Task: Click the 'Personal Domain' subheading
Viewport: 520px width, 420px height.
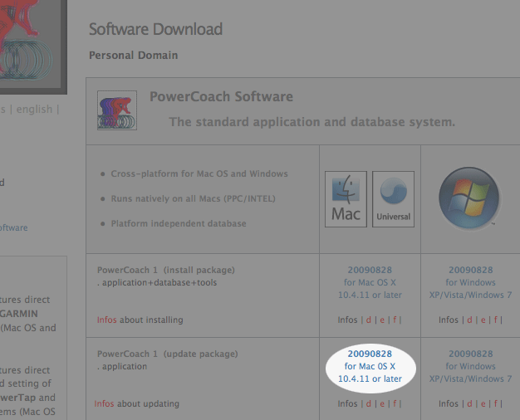Action: [x=133, y=55]
